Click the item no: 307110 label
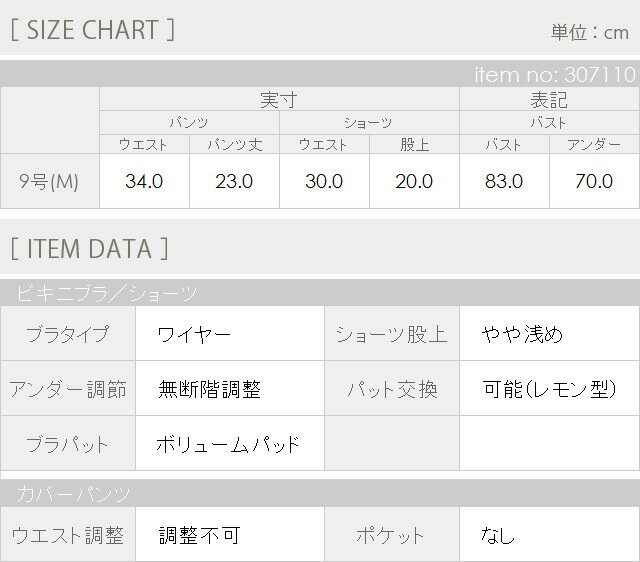This screenshot has width=640, height=562. 554,74
